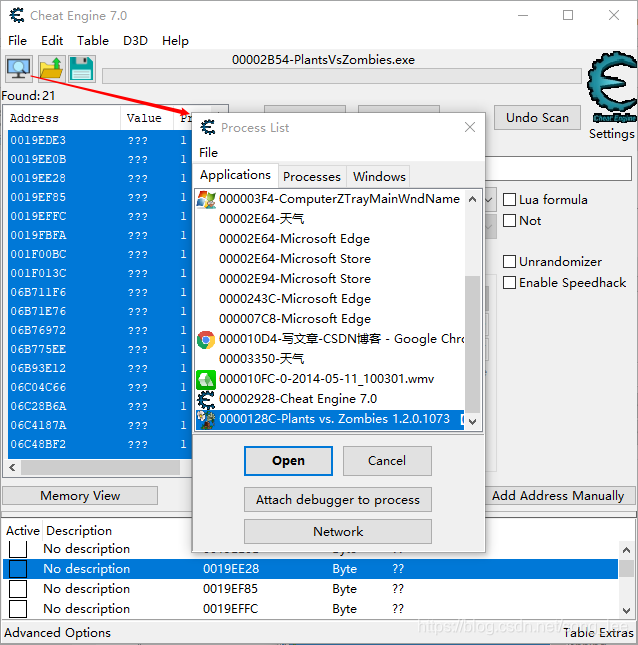Click the Cancel button
This screenshot has height=645, width=638.
pos(387,461)
